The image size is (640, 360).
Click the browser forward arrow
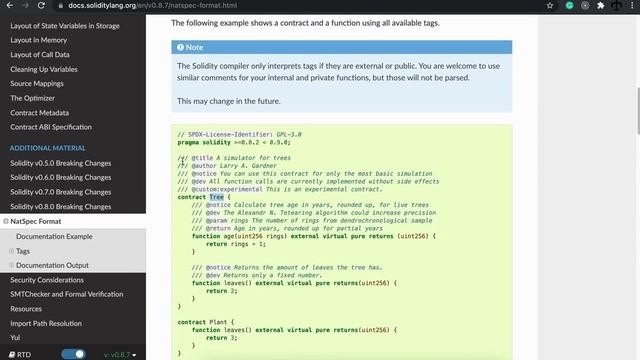coord(25,5)
